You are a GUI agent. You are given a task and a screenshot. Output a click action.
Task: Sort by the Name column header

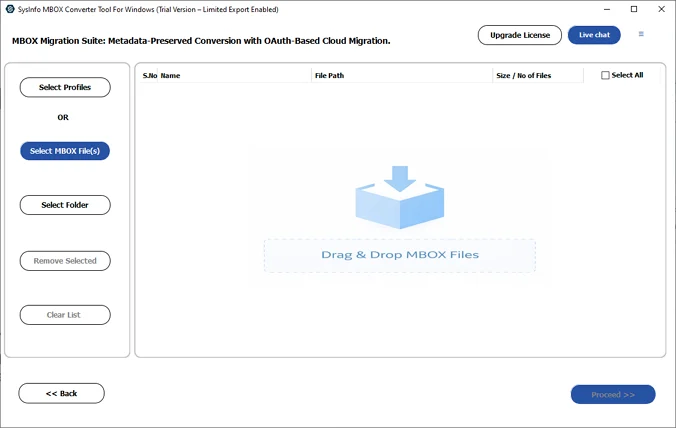[235, 75]
